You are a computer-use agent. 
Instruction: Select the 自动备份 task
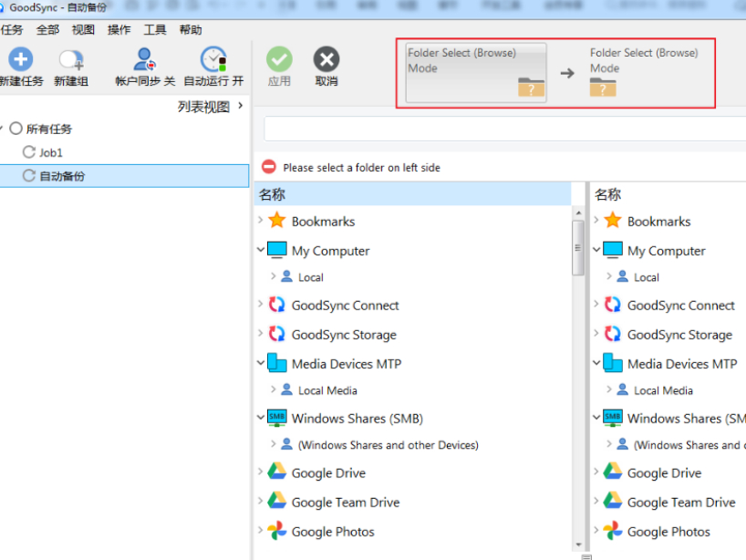pyautogui.click(x=124, y=175)
